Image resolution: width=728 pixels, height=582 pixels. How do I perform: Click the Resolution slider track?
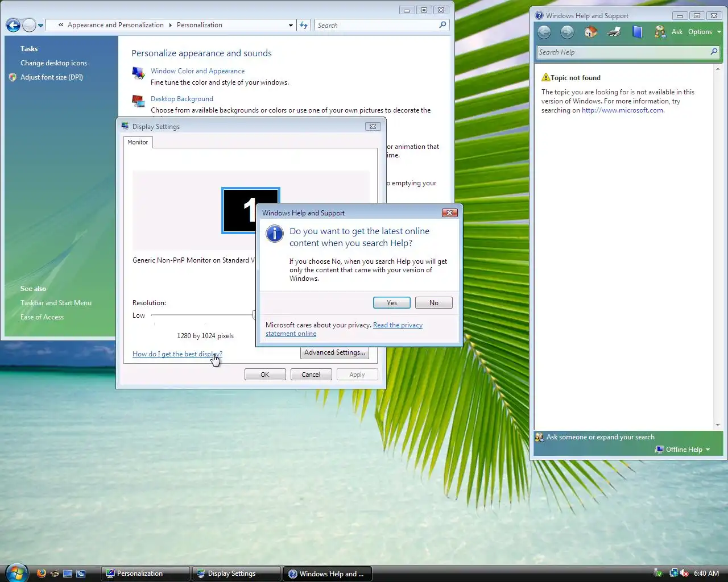[202, 315]
